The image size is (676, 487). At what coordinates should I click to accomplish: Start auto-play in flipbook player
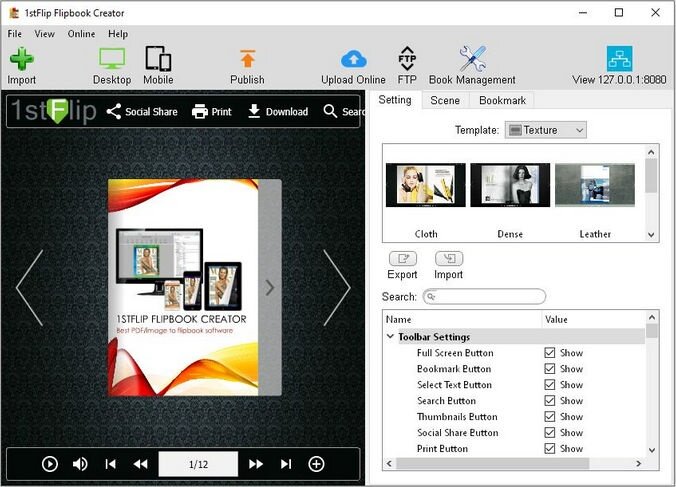point(50,464)
